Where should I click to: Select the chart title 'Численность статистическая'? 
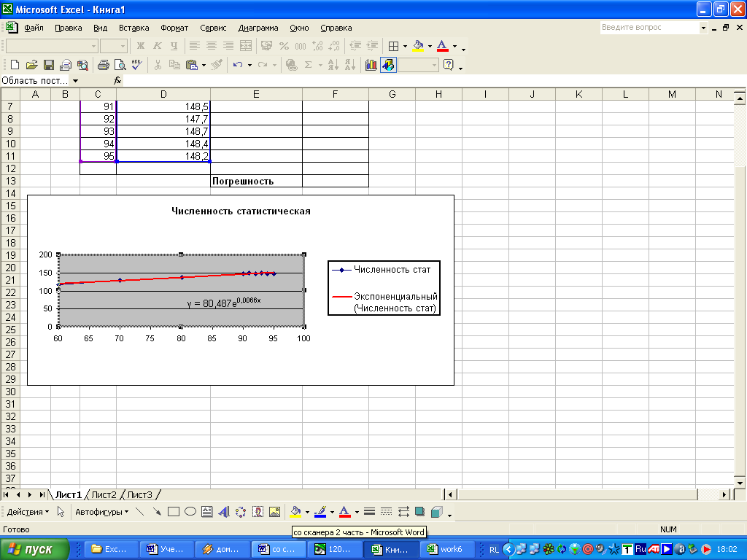pyautogui.click(x=241, y=211)
